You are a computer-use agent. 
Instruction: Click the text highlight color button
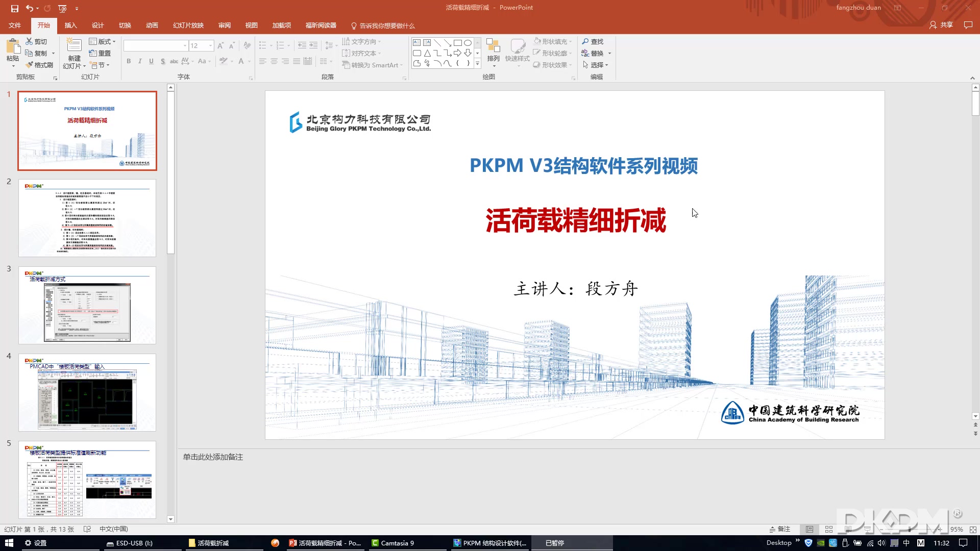223,61
